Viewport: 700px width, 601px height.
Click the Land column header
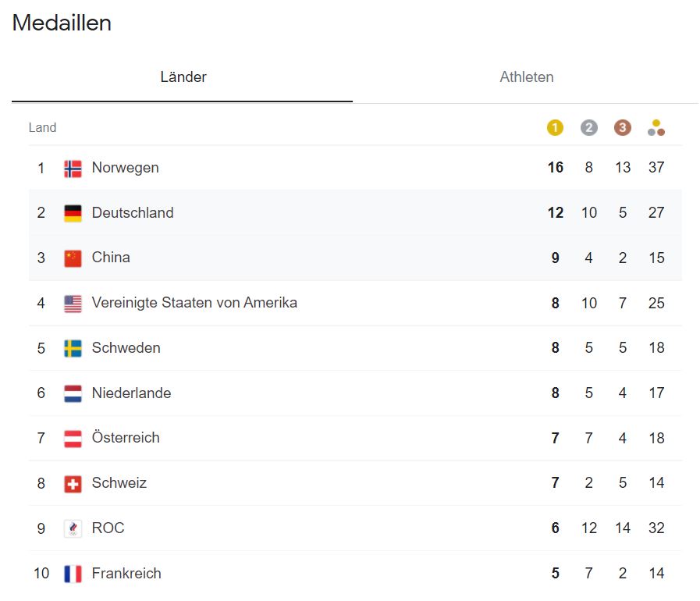click(43, 128)
